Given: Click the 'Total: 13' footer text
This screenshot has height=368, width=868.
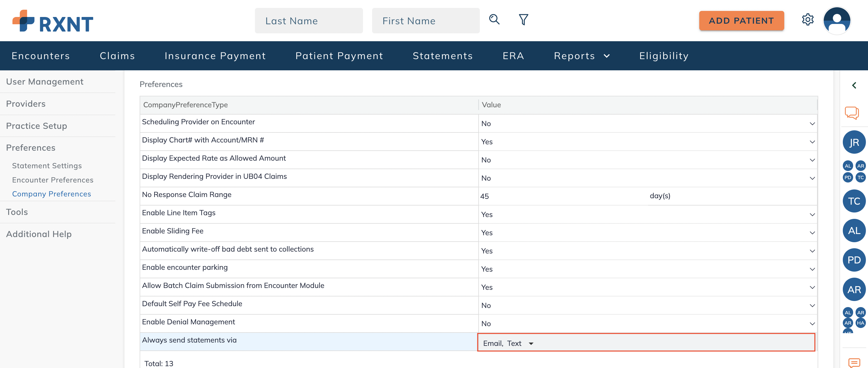Looking at the screenshot, I should (159, 364).
